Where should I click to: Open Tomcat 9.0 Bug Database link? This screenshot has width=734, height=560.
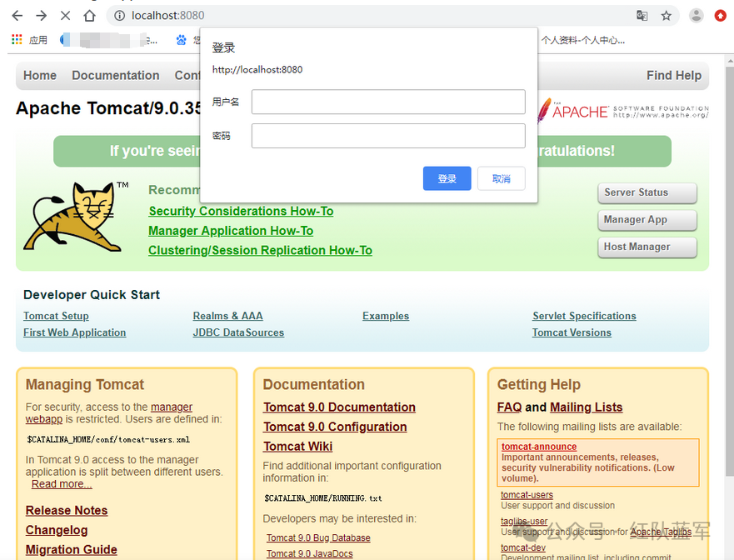[x=318, y=538]
